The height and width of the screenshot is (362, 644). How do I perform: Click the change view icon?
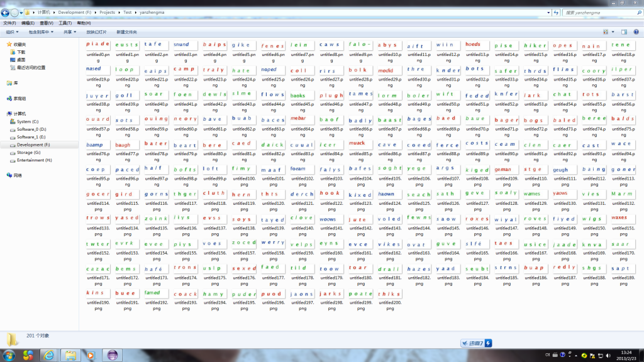coord(606,32)
